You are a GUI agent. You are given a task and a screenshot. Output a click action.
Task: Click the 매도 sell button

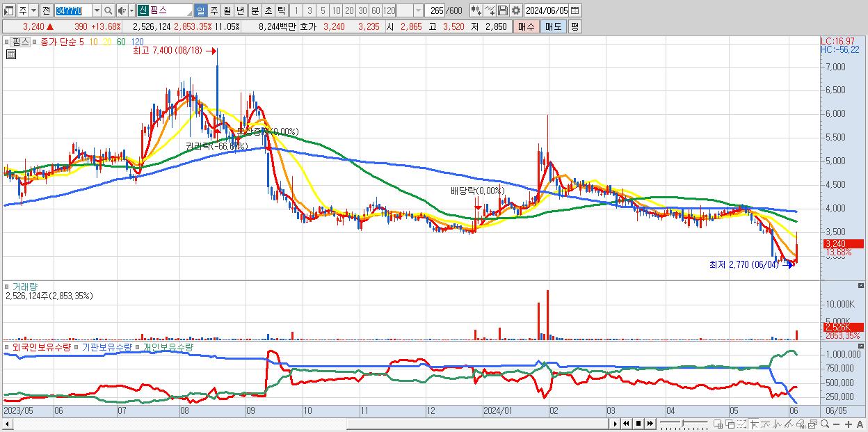(553, 26)
